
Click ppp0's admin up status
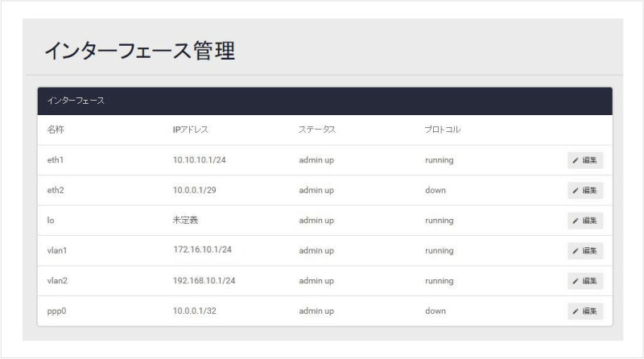point(316,311)
